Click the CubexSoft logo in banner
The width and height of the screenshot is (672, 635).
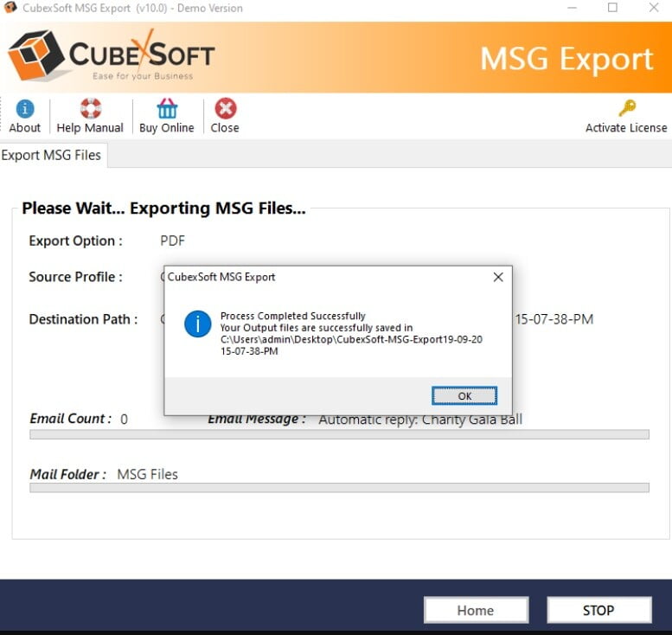(x=112, y=55)
